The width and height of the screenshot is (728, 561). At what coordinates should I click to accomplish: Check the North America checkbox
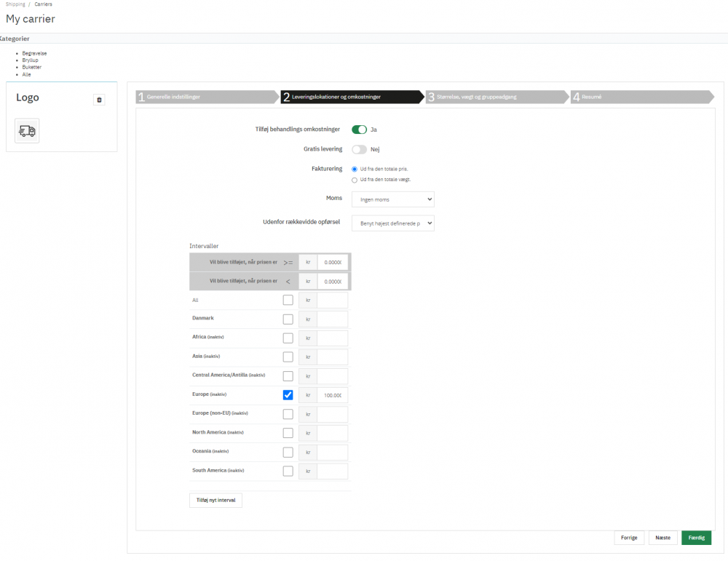pos(288,433)
